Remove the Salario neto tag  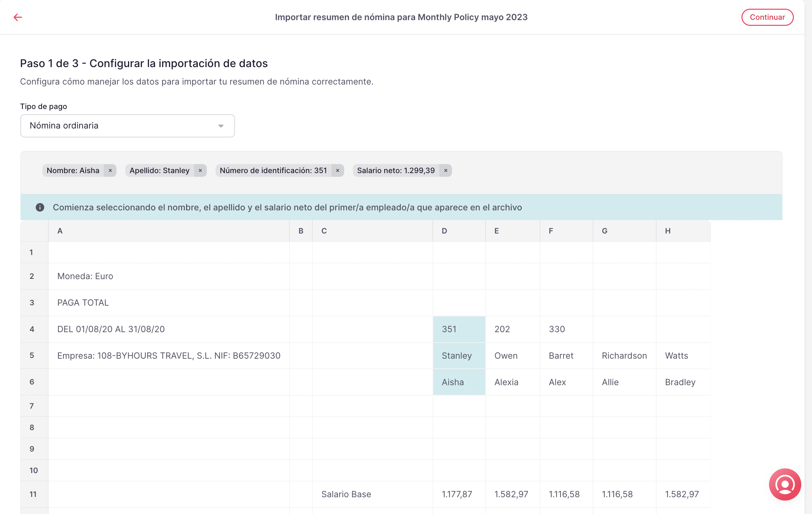tap(446, 170)
